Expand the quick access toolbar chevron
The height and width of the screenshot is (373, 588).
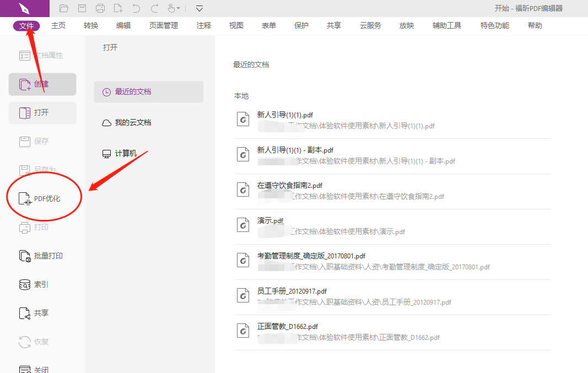(199, 8)
